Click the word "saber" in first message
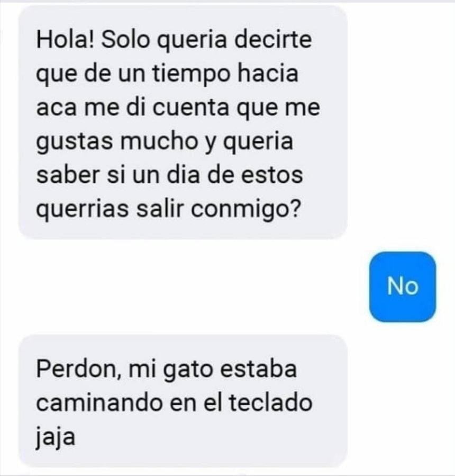455x476 pixels. (68, 175)
